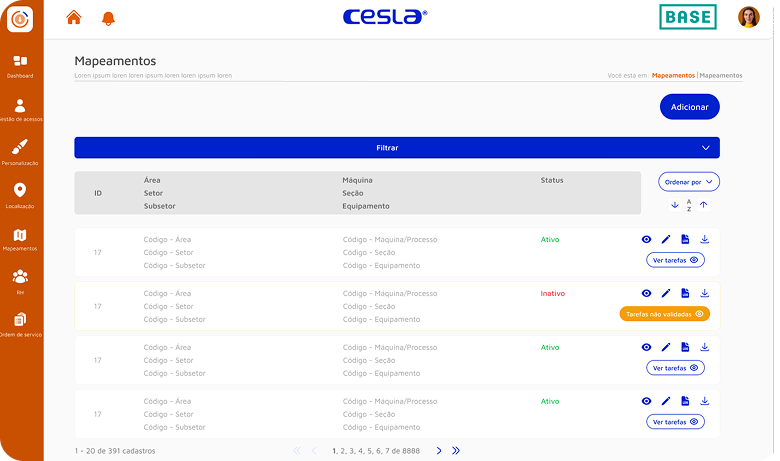Go to the home icon
Image resolution: width=780 pixels, height=461 pixels.
click(x=74, y=17)
